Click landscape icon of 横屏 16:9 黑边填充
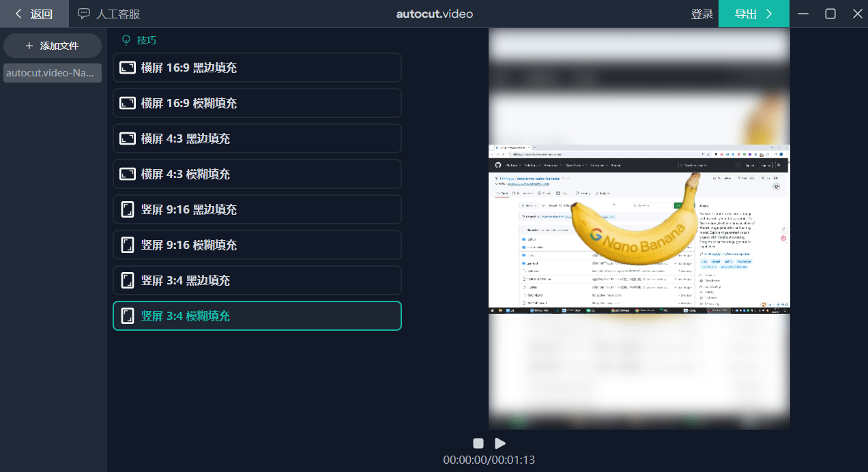Screen dimensions: 868x472 click(x=128, y=68)
